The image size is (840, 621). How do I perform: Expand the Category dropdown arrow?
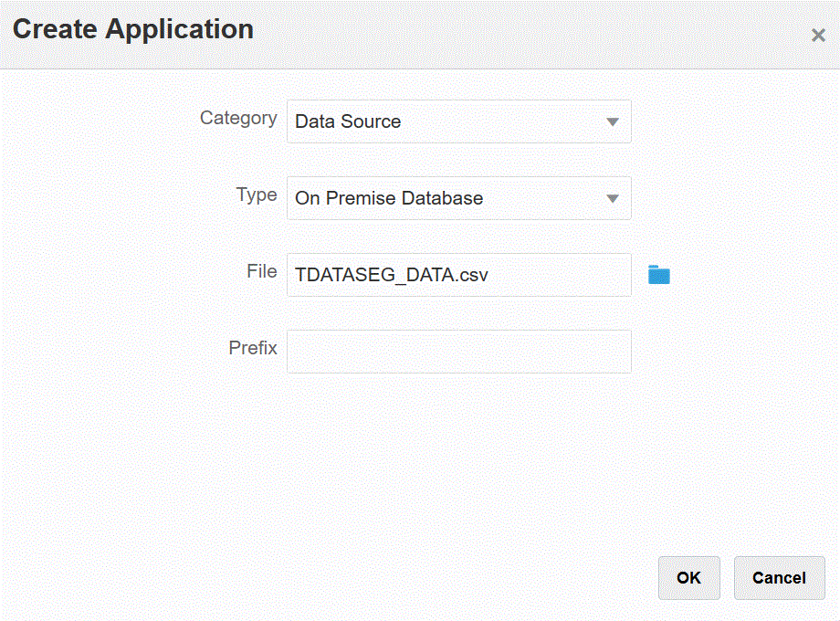click(613, 121)
